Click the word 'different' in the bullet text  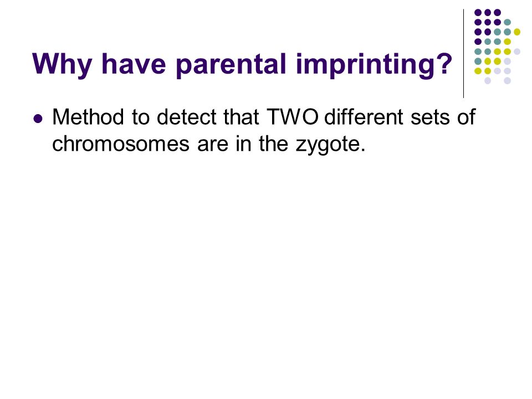(364, 117)
